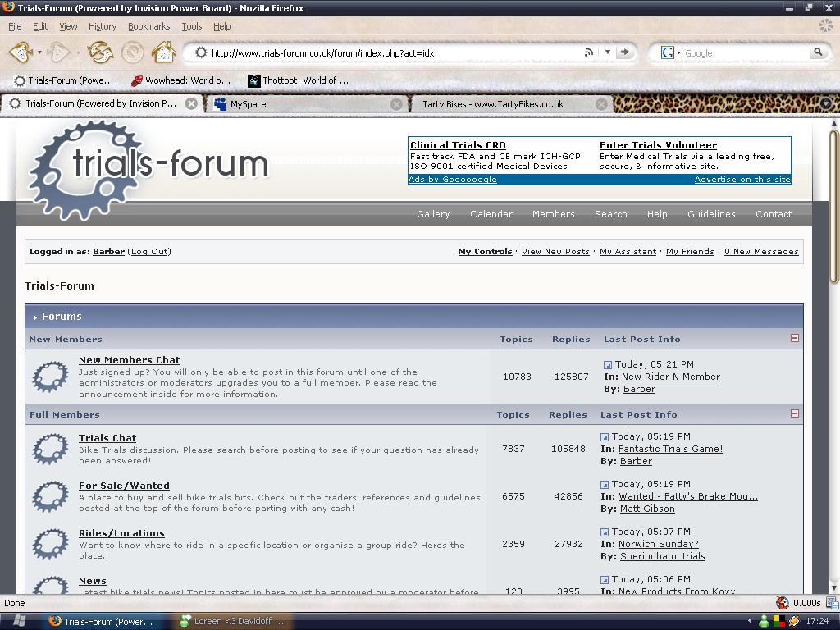The height and width of the screenshot is (630, 840).
Task: Close the MySpace tab
Action: 396,104
